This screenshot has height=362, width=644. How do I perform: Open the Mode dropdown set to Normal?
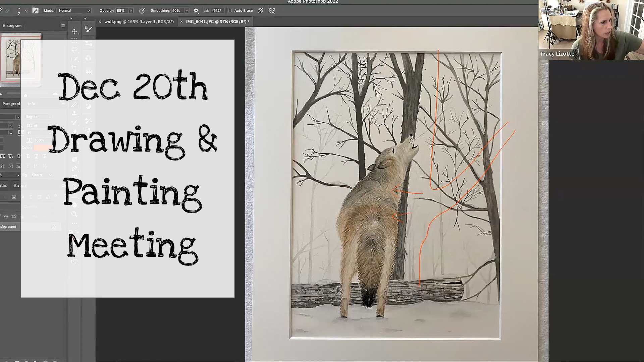(74, 11)
